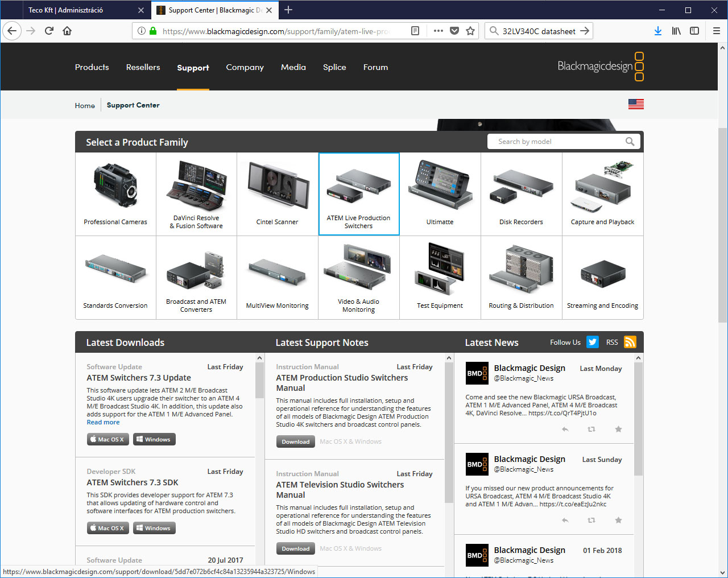This screenshot has height=578, width=728.
Task: Open Blackmagic Twitter follow icon
Action: pos(593,342)
